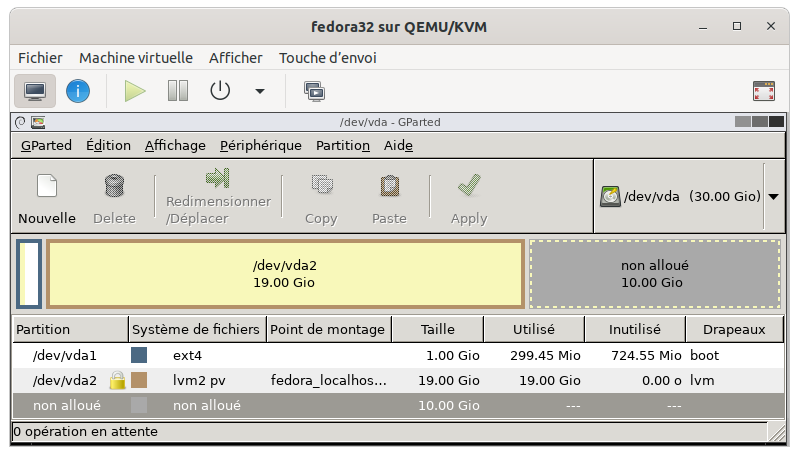This screenshot has height=457, width=799.
Task: Click the 1.00 Gio size cell
Action: click(x=452, y=356)
